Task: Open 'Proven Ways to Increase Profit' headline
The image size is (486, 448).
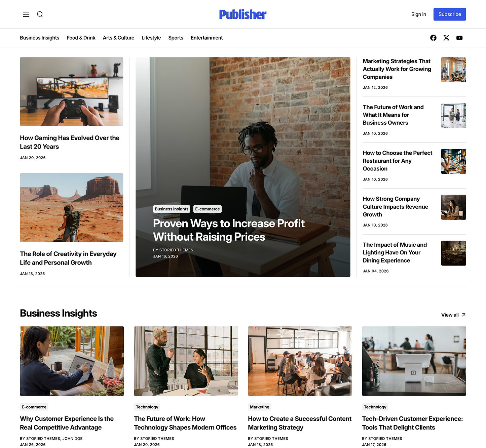Action: click(229, 230)
